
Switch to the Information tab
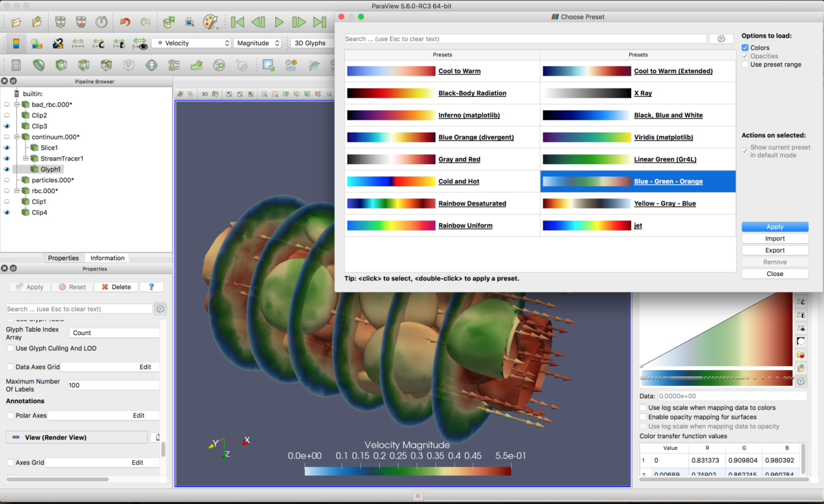pos(107,257)
